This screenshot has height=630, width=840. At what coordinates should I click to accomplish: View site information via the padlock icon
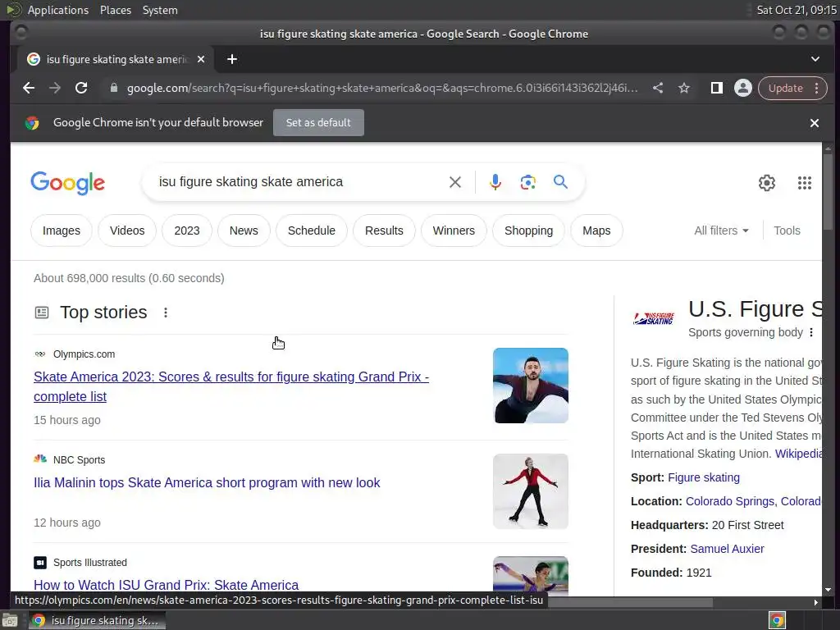pos(113,88)
